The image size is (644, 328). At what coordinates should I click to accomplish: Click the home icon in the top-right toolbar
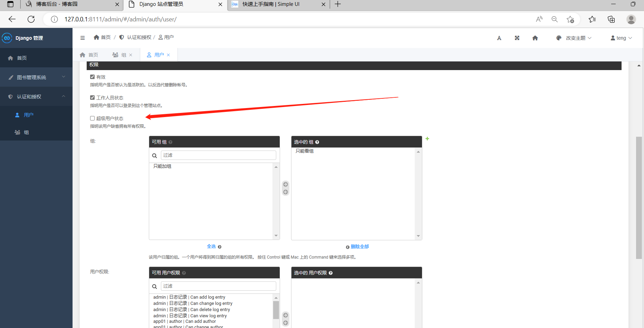pos(535,38)
